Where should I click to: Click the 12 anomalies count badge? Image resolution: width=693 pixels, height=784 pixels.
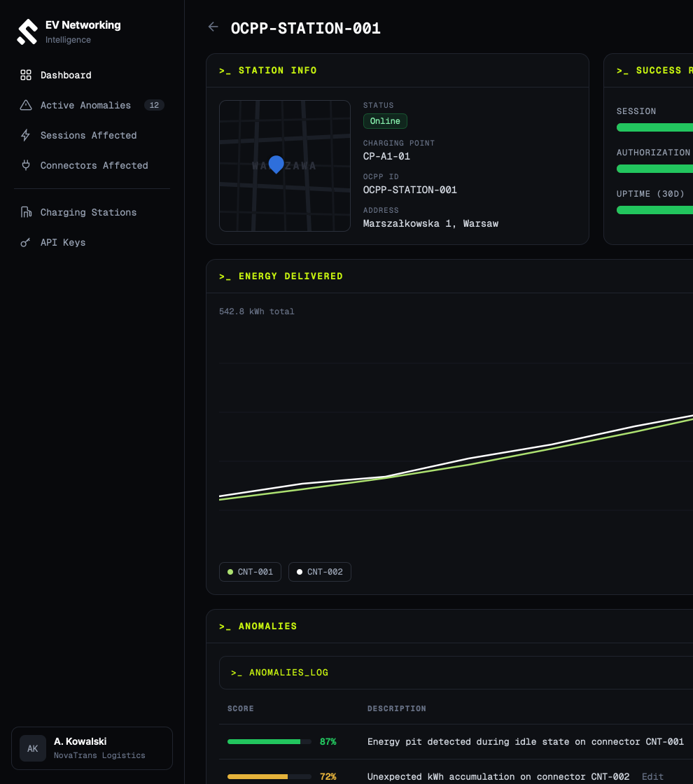[x=154, y=105]
